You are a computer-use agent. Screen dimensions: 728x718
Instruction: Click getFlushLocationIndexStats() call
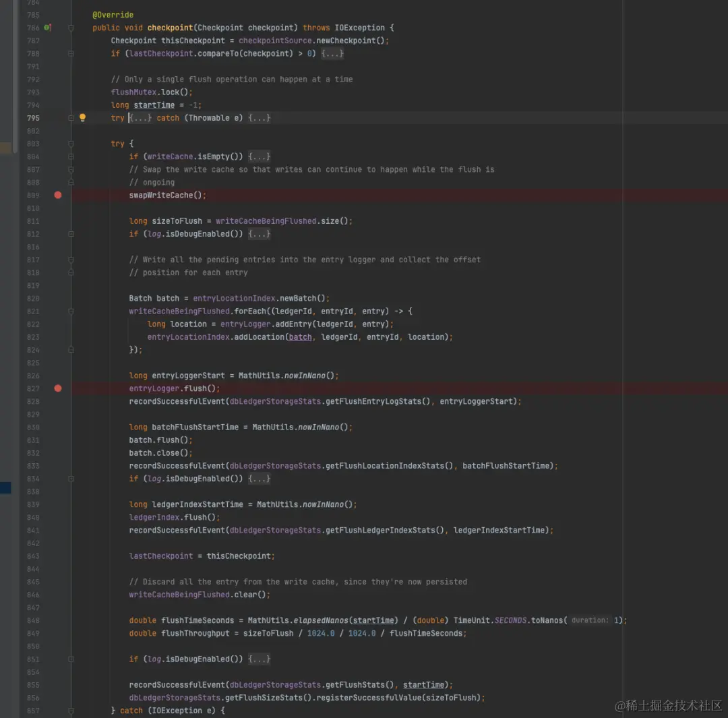[389, 466]
